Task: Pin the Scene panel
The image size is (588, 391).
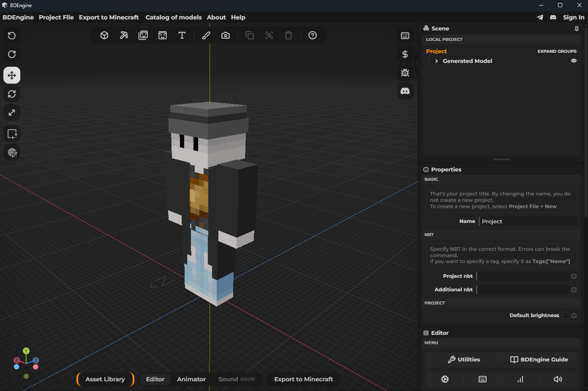Action: click(577, 29)
